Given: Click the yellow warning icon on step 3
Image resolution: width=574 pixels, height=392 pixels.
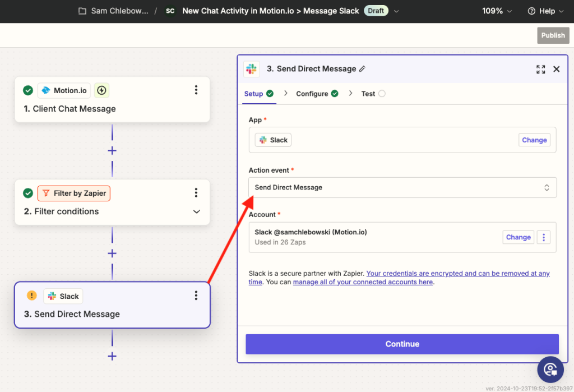Looking at the screenshot, I should click(x=32, y=296).
